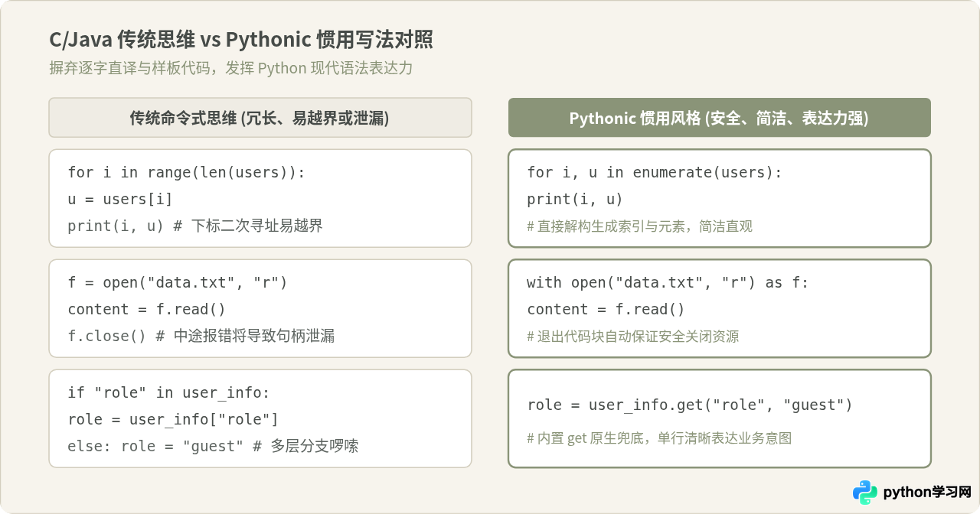
Task: Click "content = f.read()" above the f.close() line
Action: [147, 309]
